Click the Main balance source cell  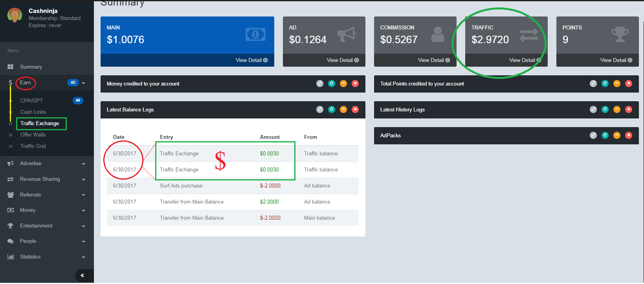pyautogui.click(x=319, y=218)
